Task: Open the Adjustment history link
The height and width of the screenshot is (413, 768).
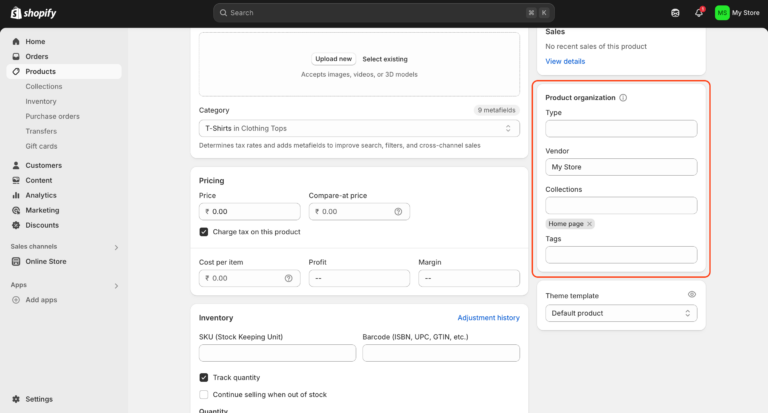Action: pos(488,318)
